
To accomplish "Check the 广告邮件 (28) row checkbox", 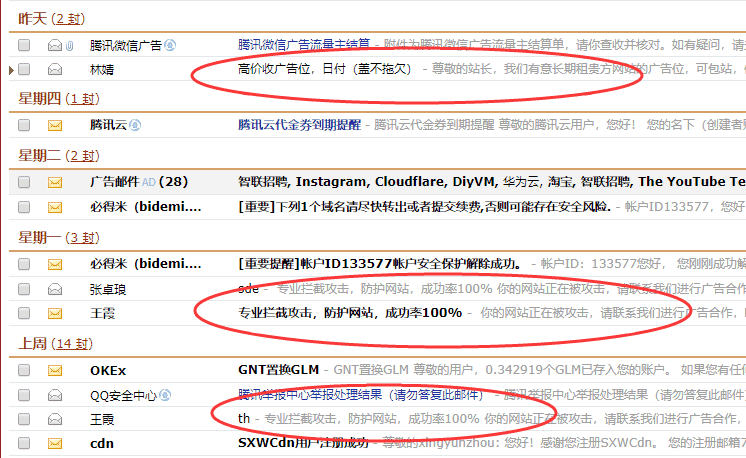I will pyautogui.click(x=24, y=182).
